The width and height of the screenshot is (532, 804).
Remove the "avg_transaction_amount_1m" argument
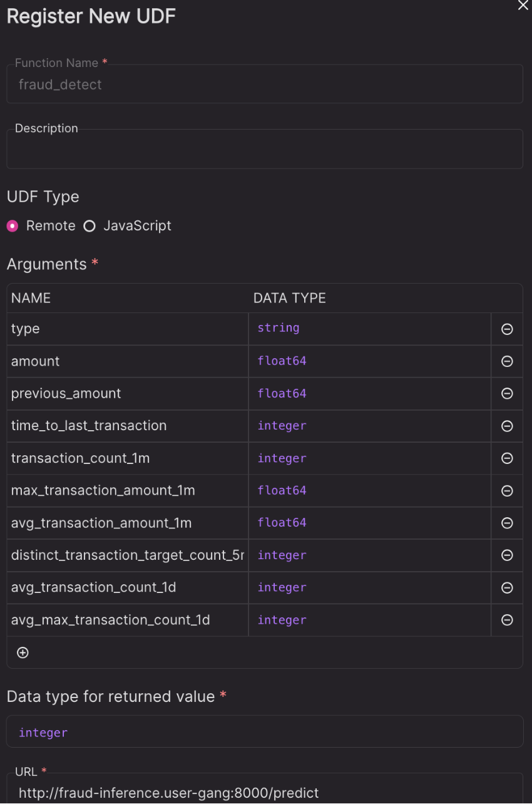pyautogui.click(x=507, y=522)
